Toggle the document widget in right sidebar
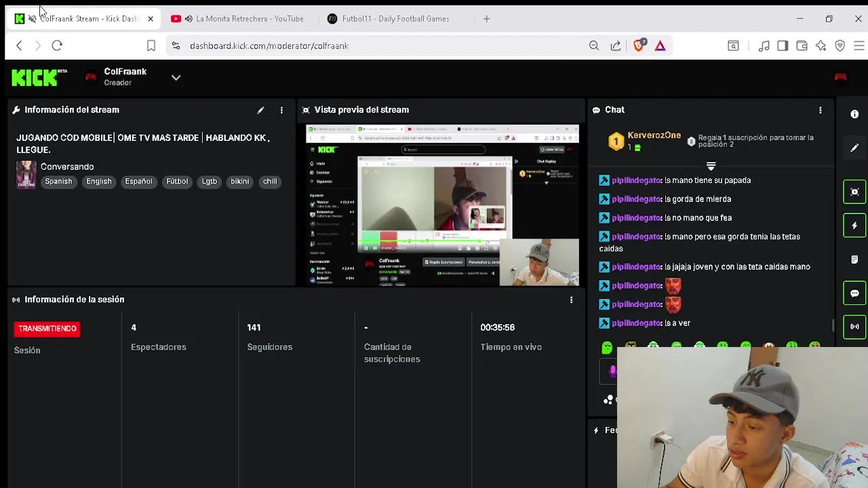The width and height of the screenshot is (868, 488). (x=854, y=260)
